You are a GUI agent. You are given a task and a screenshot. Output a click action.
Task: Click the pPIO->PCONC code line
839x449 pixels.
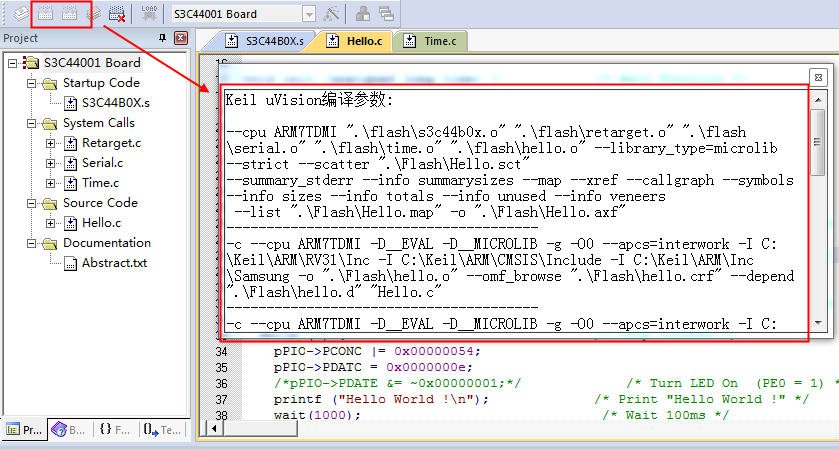pyautogui.click(x=377, y=352)
